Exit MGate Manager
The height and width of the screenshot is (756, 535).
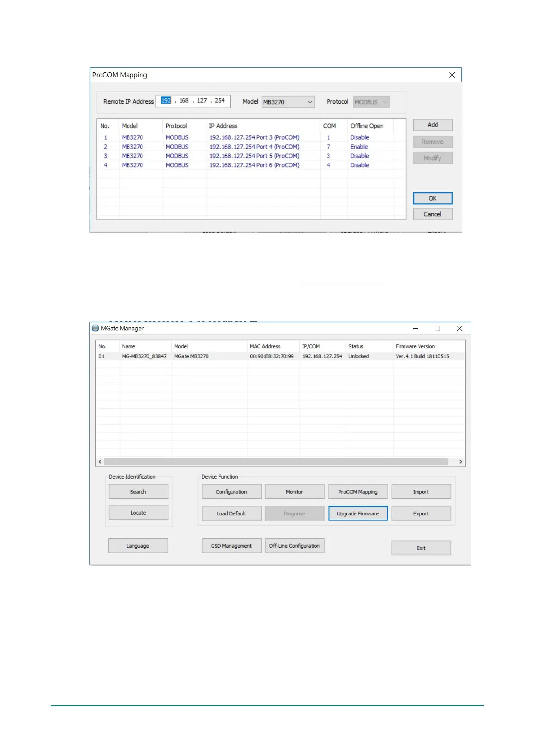click(x=421, y=548)
